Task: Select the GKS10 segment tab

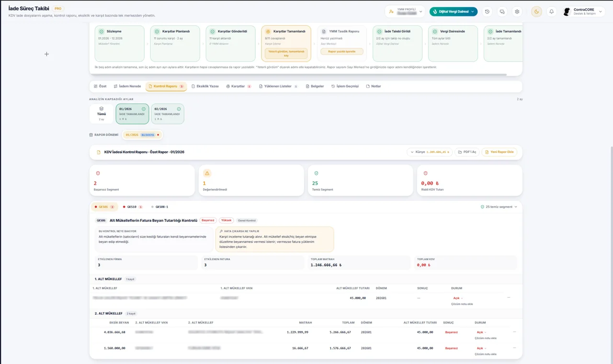Action: point(133,207)
